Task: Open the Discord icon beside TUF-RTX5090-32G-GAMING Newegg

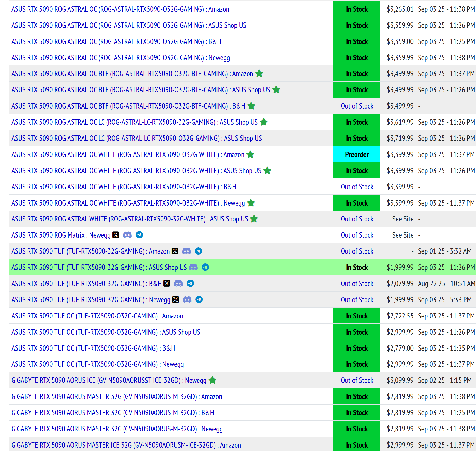Action: pos(187,300)
